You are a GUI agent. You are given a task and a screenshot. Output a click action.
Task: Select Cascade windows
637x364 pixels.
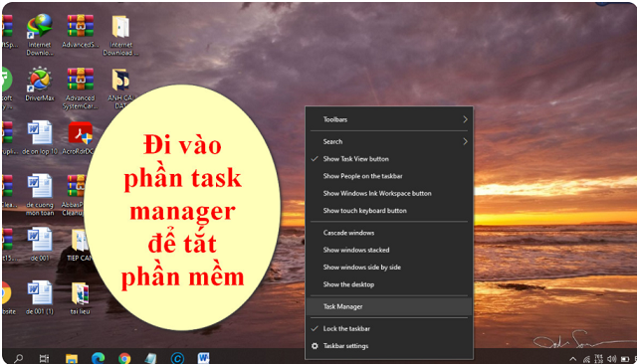tap(389, 233)
